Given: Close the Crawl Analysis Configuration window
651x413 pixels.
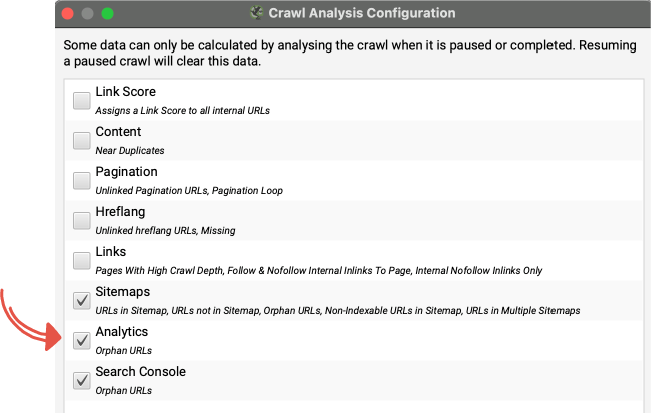Looking at the screenshot, I should pyautogui.click(x=68, y=14).
